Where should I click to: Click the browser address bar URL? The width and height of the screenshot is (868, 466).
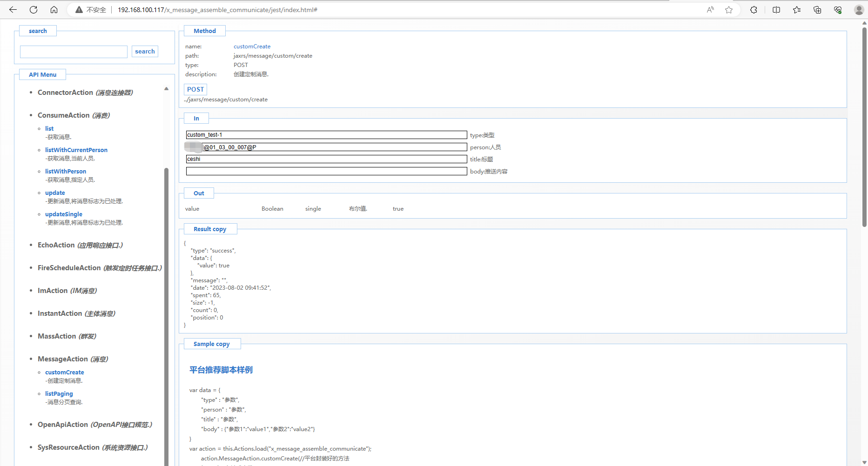coord(217,10)
